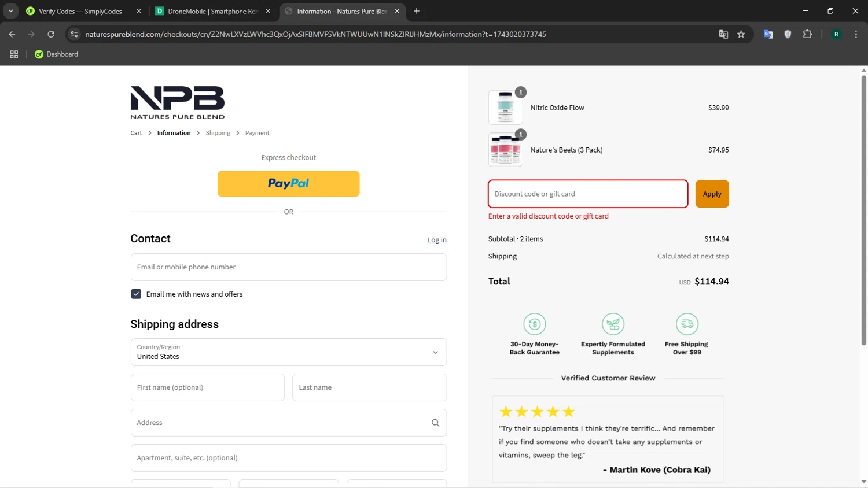
Task: Click the Shipping breadcrumb step
Action: click(218, 133)
